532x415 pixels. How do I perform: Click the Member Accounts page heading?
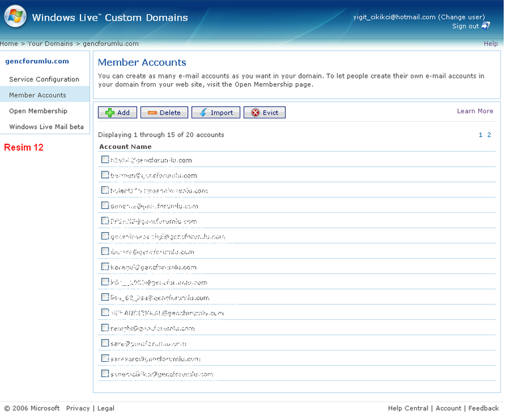(142, 63)
